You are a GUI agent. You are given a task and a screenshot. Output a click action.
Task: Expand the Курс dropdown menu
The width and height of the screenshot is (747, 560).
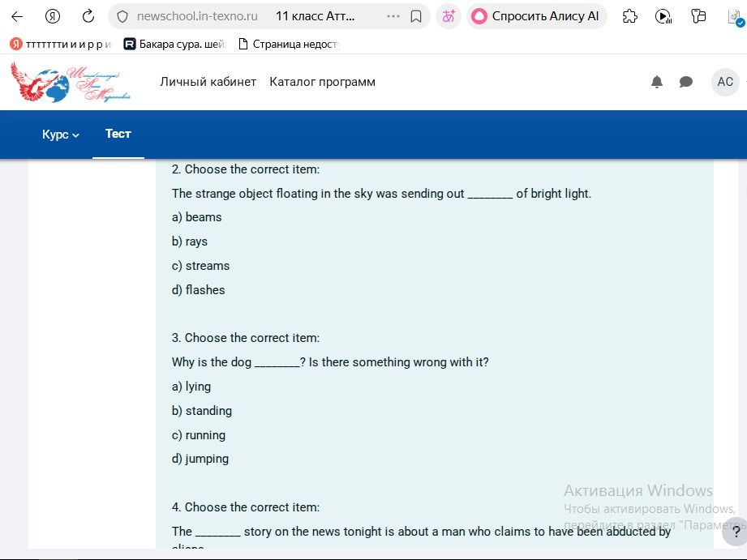coord(61,135)
